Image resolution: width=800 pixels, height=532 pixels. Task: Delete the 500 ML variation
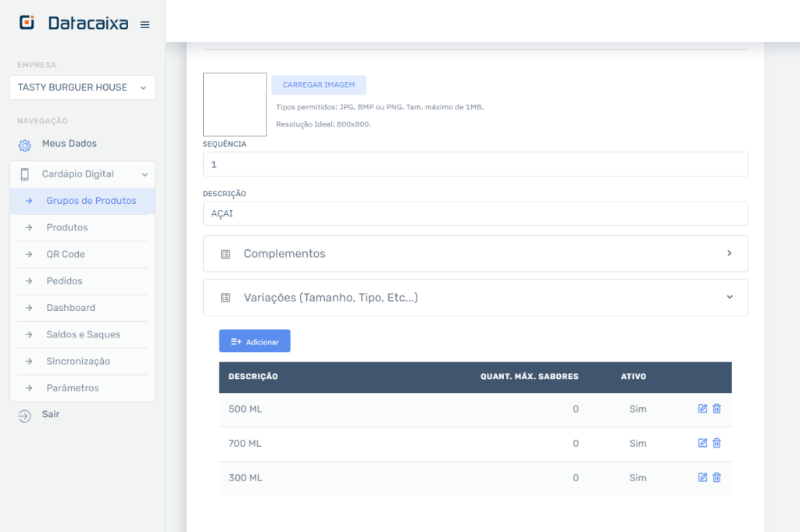717,409
